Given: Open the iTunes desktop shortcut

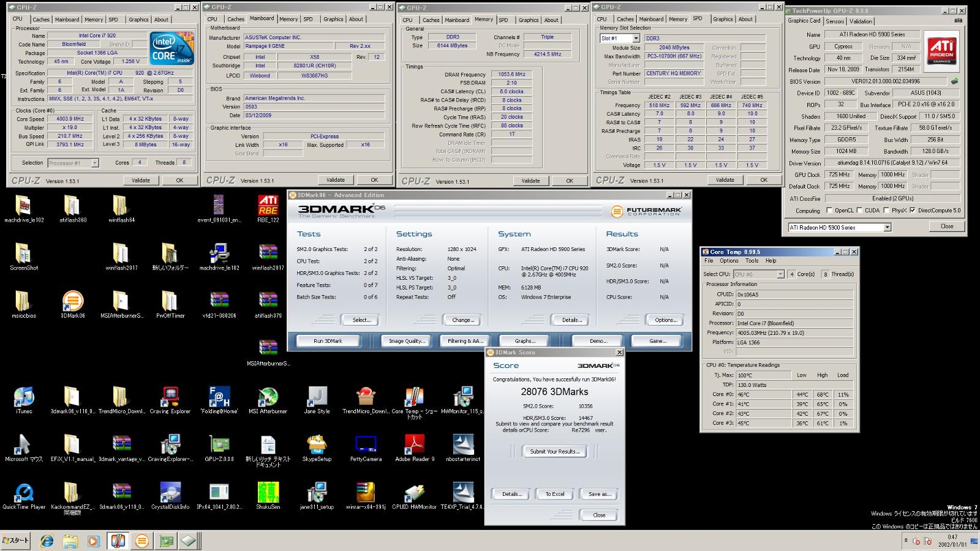Looking at the screenshot, I should pyautogui.click(x=23, y=397).
